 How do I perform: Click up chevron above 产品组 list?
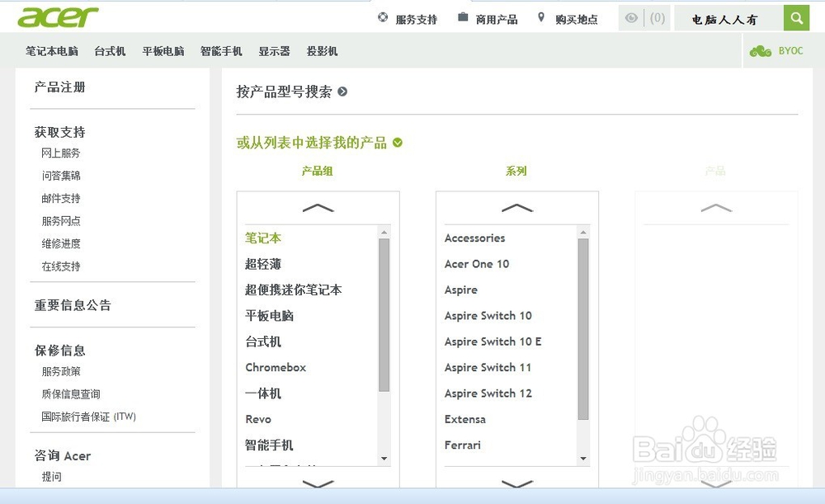318,208
